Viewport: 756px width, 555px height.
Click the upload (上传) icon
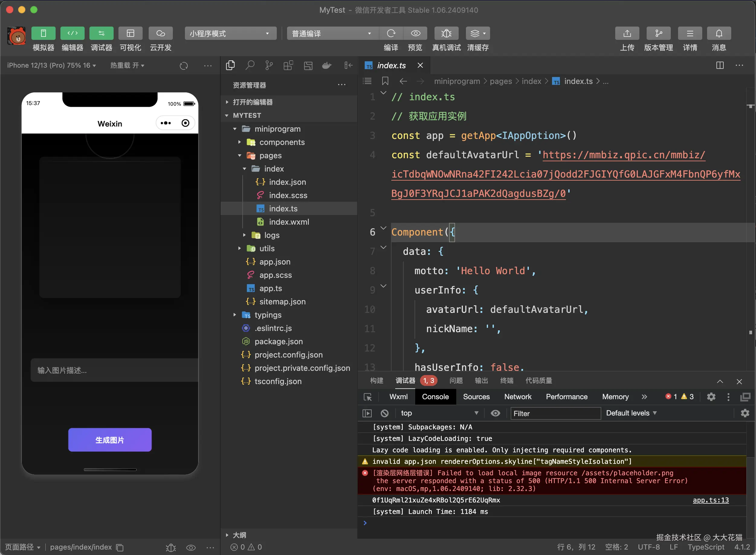627,33
